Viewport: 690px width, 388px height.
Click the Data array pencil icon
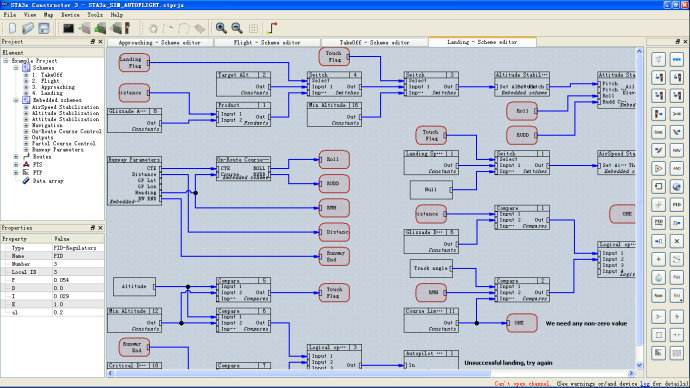[26, 181]
